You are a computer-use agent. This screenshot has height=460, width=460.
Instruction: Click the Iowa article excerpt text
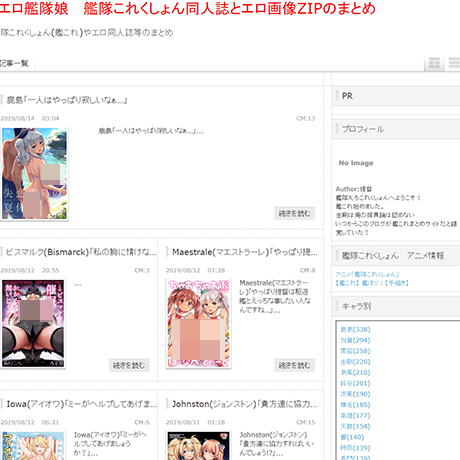point(110,444)
